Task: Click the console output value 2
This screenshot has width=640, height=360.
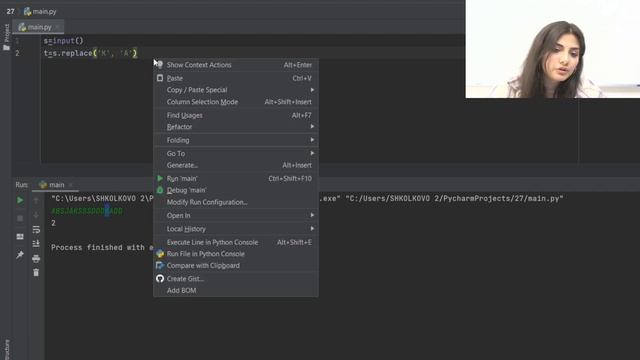Action: 53,223
